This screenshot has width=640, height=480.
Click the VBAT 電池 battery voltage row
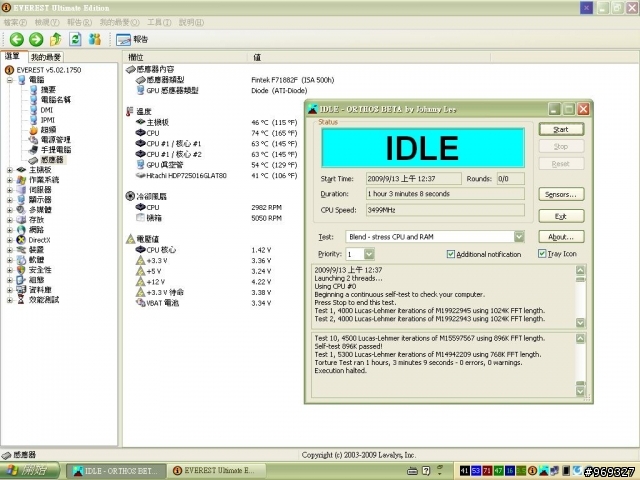tap(203, 303)
